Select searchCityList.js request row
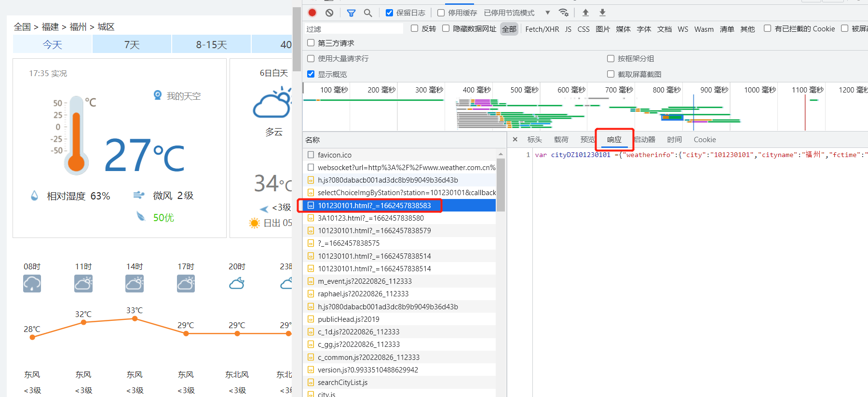 point(399,382)
